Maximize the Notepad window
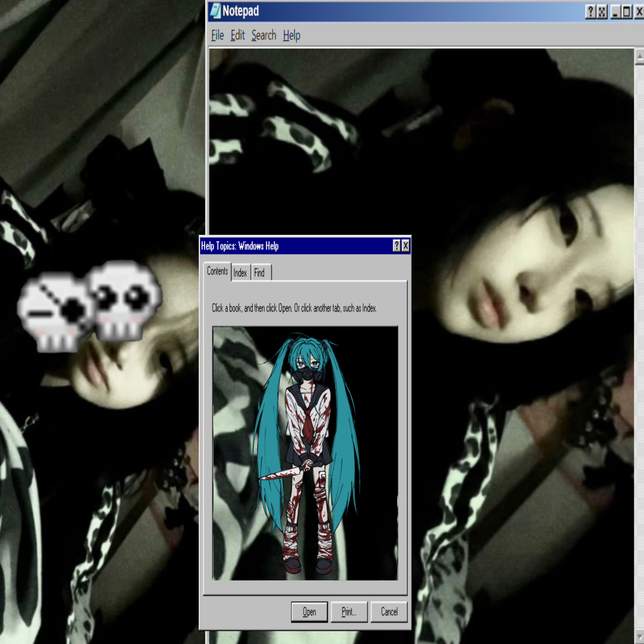This screenshot has width=644, height=644. point(627,12)
